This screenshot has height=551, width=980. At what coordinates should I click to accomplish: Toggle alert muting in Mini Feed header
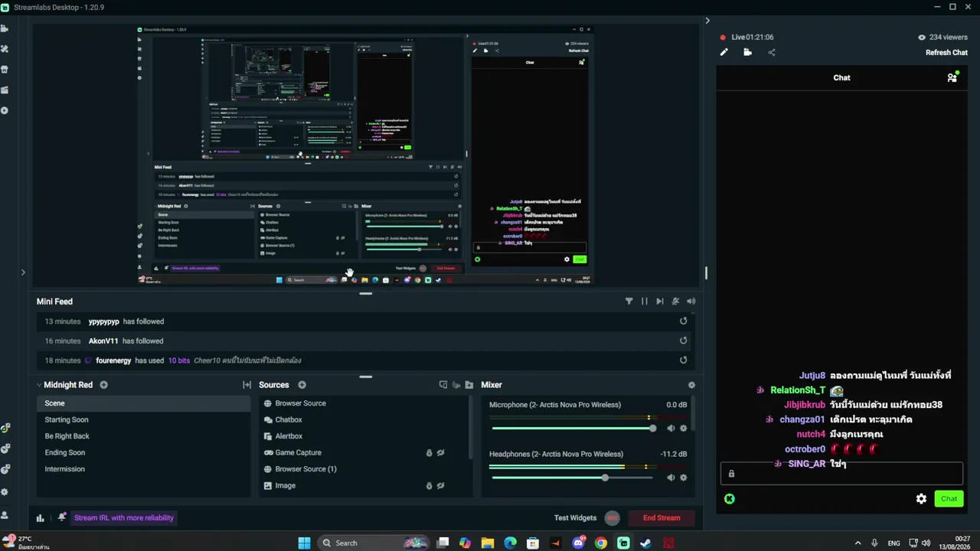click(x=675, y=302)
